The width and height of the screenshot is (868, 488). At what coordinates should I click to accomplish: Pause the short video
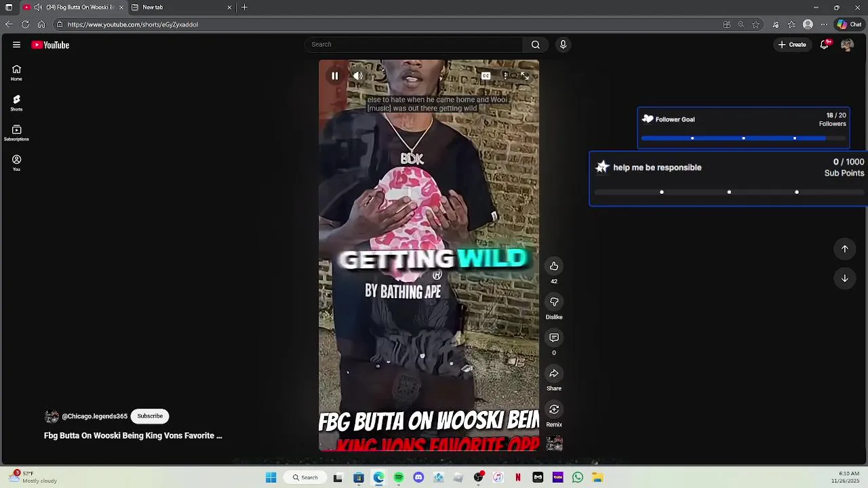click(x=335, y=76)
